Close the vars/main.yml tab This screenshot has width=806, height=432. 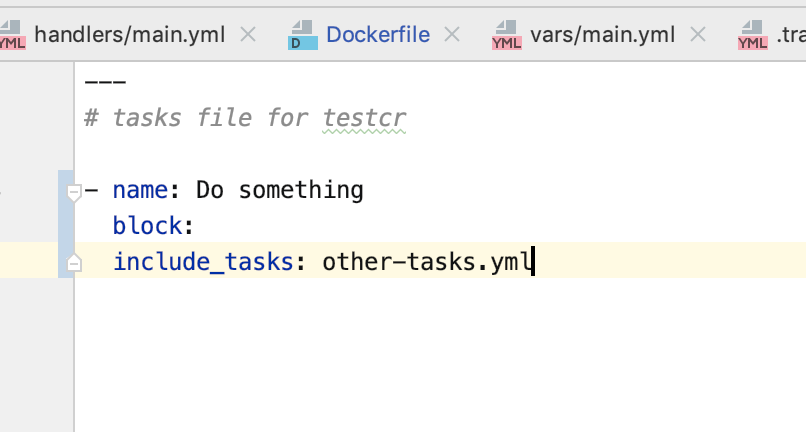click(x=698, y=35)
